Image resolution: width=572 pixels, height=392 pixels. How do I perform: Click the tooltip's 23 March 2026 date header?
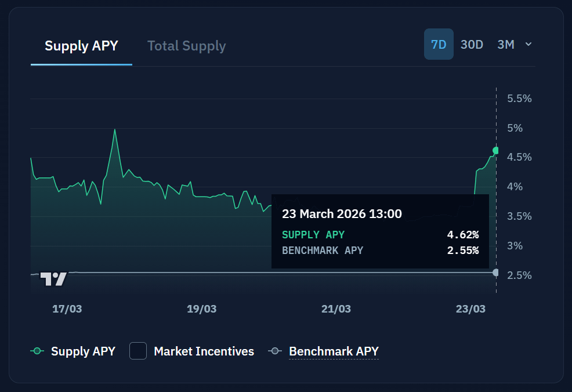[x=342, y=214]
